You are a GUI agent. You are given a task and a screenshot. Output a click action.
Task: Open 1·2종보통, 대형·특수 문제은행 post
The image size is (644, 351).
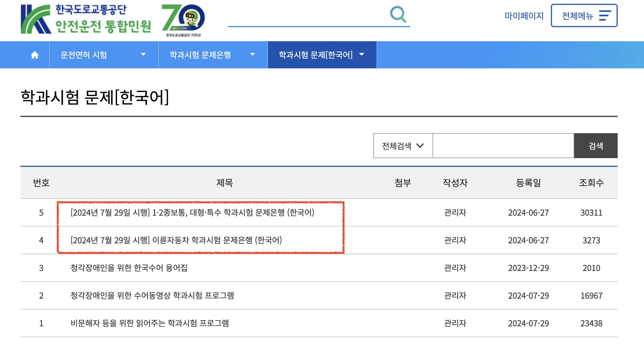click(x=192, y=213)
